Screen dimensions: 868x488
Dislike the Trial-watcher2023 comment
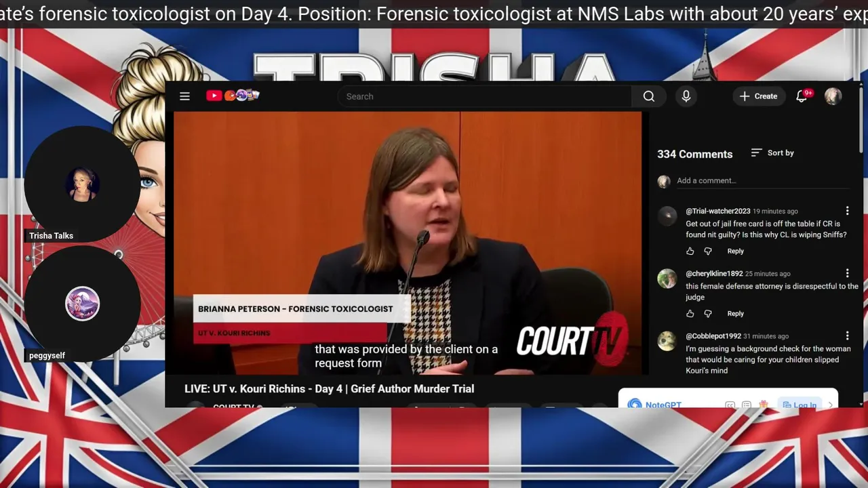click(708, 251)
